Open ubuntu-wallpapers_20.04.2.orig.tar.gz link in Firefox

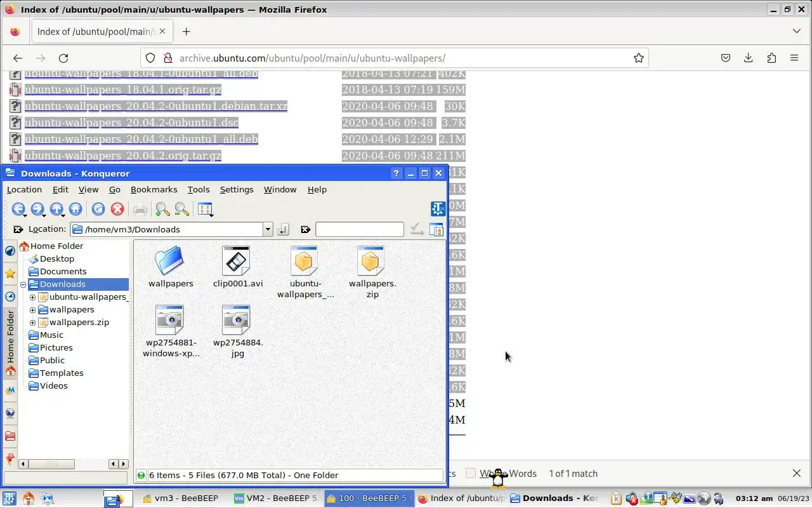click(122, 156)
